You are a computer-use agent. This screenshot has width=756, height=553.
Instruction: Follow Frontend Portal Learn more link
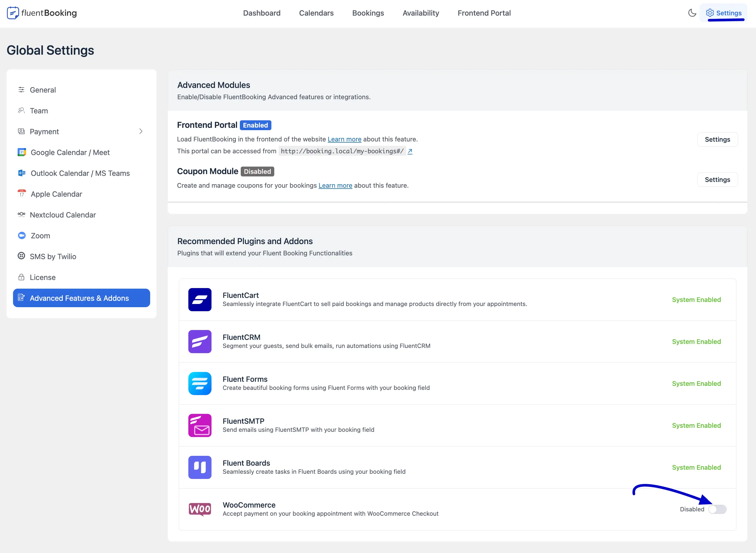pos(344,139)
